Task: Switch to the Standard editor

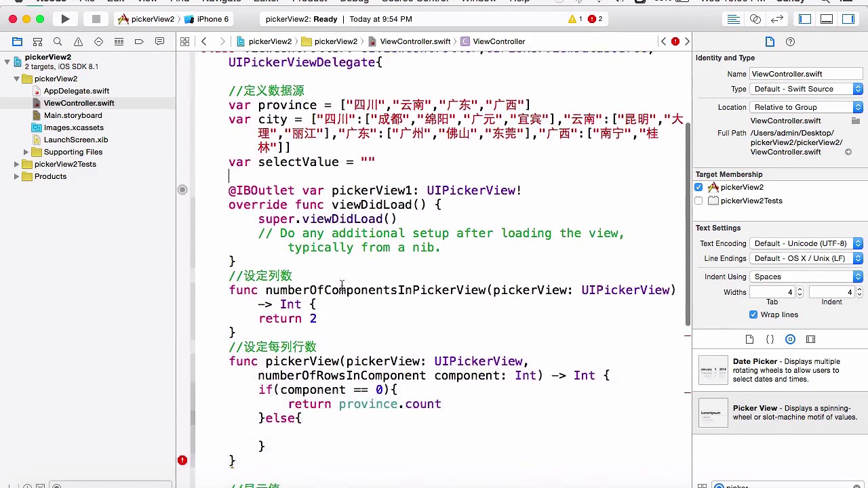Action: click(x=733, y=19)
